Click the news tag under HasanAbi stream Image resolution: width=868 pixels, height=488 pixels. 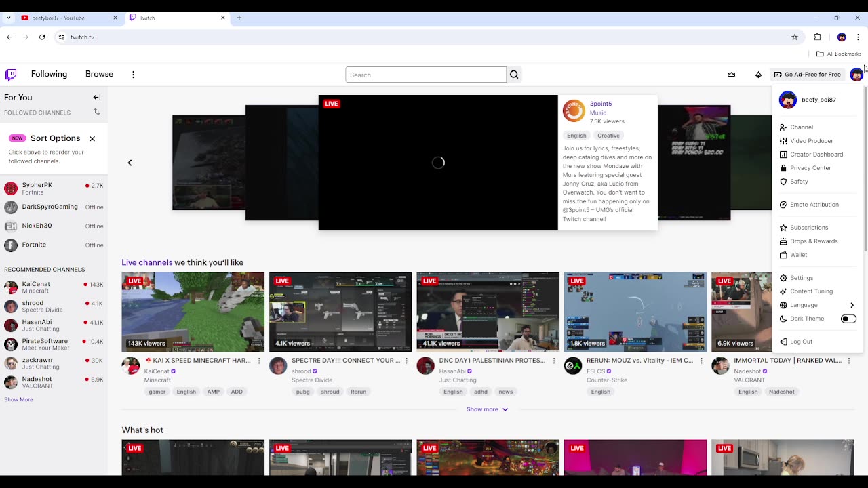coord(506,392)
